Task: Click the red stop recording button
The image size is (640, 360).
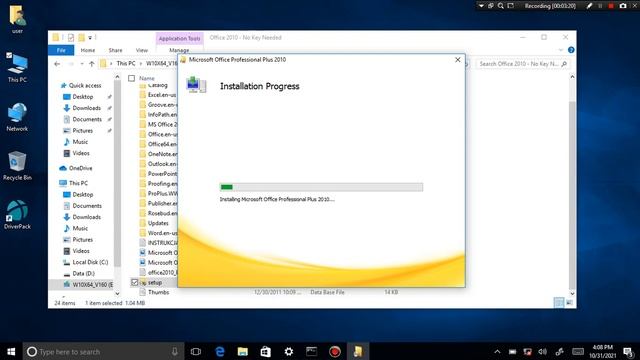Action: [x=611, y=6]
